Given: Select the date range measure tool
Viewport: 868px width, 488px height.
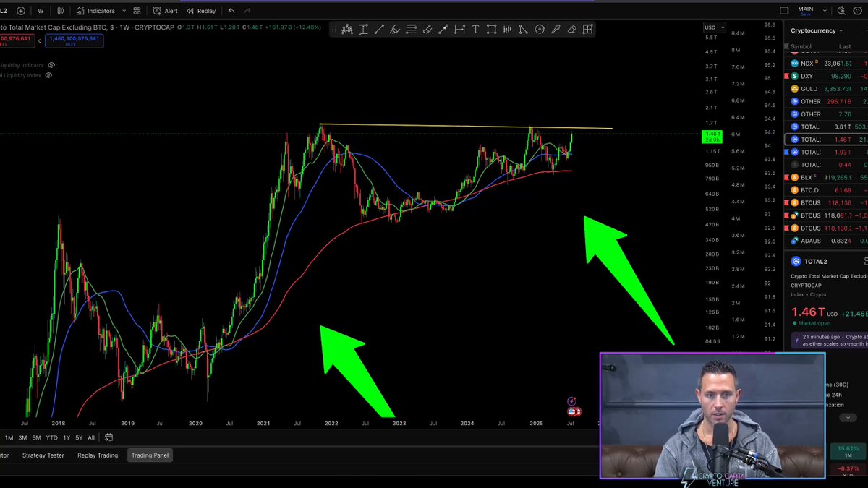Looking at the screenshot, I should 459,30.
